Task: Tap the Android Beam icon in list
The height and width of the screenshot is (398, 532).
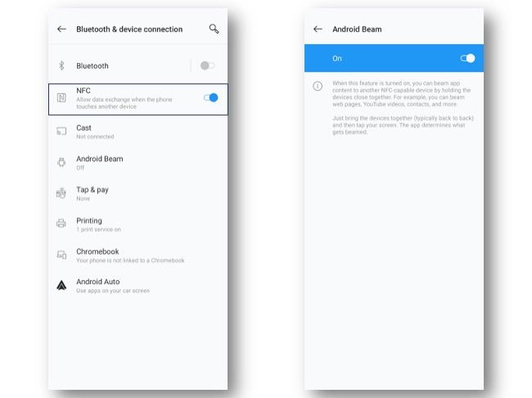Action: point(61,162)
